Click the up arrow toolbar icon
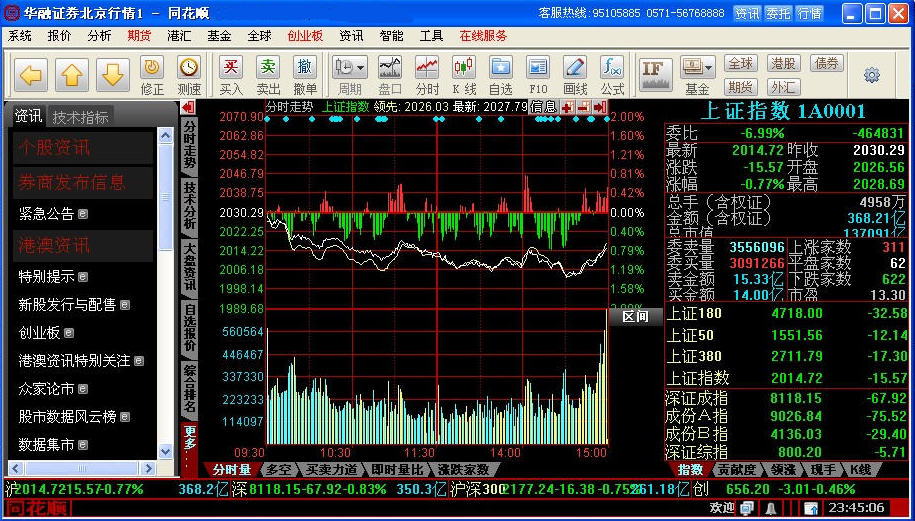 click(72, 75)
